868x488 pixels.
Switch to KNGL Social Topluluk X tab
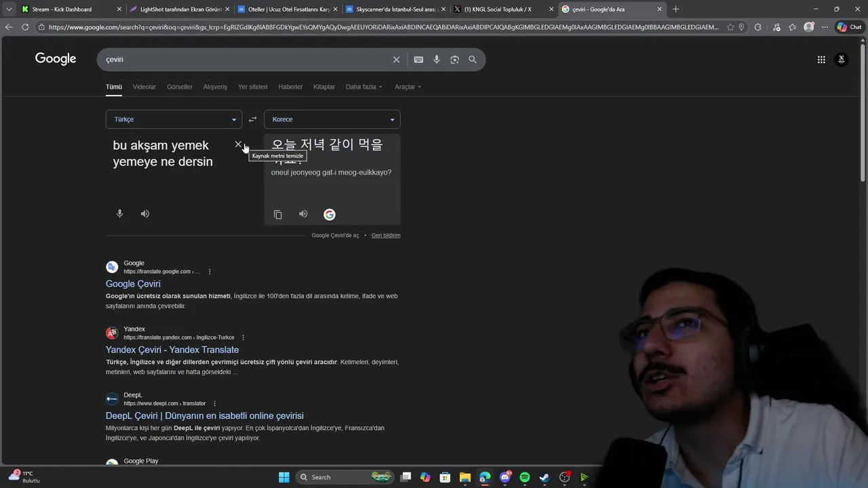pos(504,9)
